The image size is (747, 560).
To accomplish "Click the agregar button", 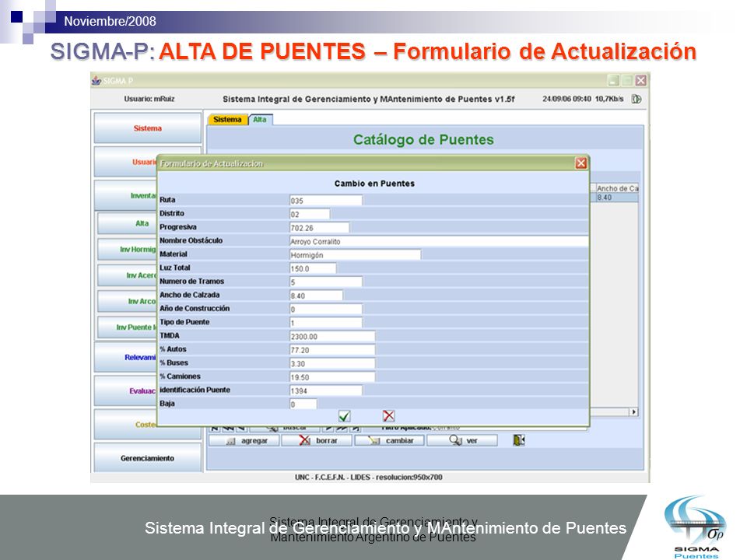I will click(244, 441).
